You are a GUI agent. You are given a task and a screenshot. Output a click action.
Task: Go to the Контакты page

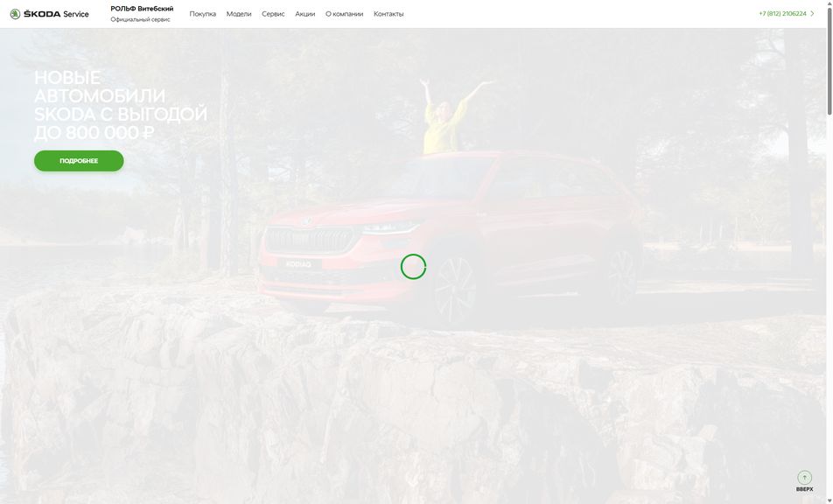coord(388,14)
